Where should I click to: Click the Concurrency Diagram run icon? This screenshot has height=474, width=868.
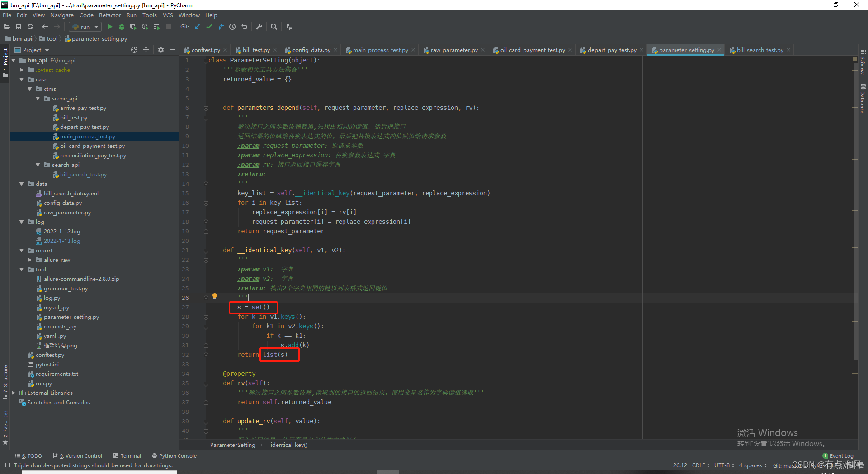pyautogui.click(x=157, y=27)
